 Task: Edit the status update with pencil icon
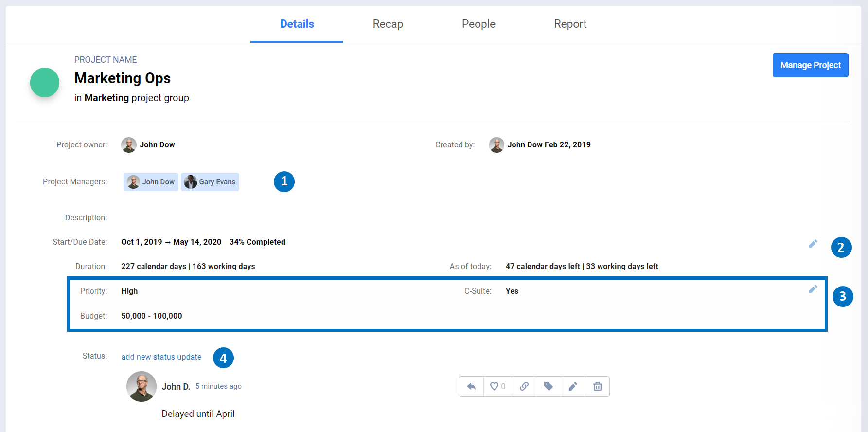573,386
